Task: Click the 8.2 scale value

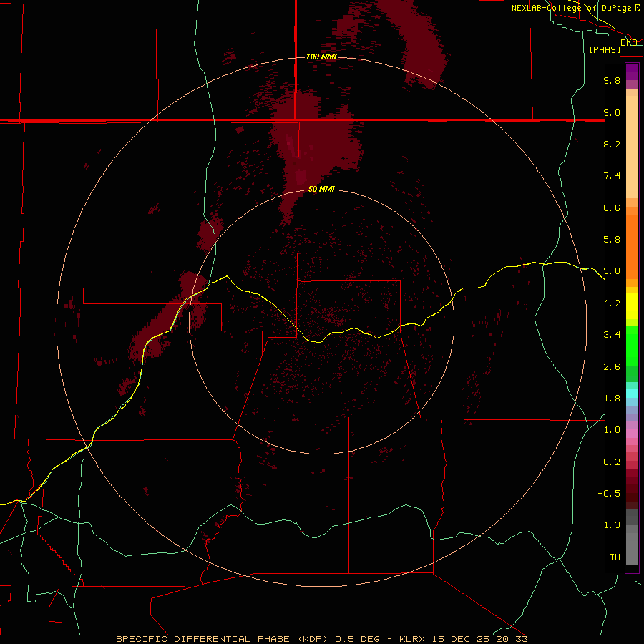Action: coord(612,144)
